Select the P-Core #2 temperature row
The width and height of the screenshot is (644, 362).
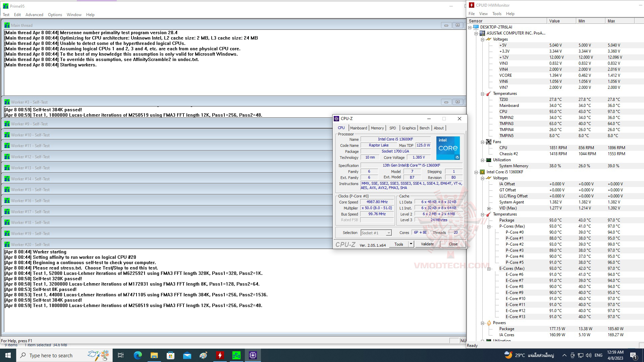click(555, 244)
